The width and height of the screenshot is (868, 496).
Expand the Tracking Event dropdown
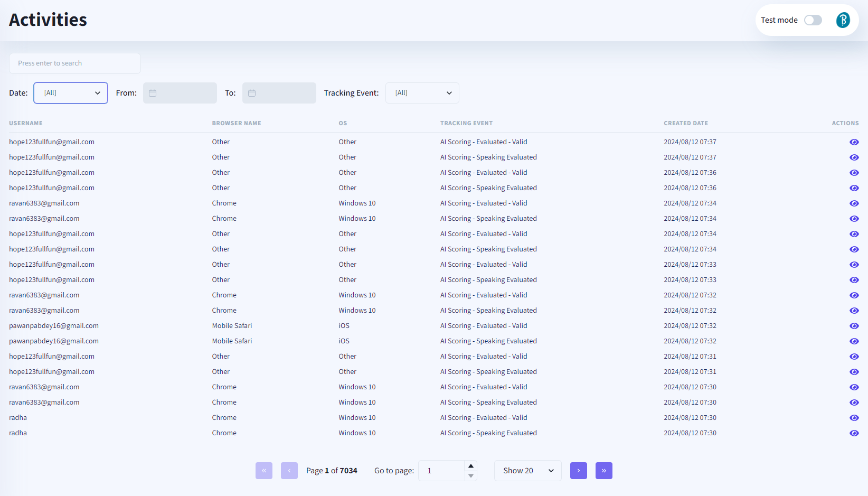click(422, 93)
